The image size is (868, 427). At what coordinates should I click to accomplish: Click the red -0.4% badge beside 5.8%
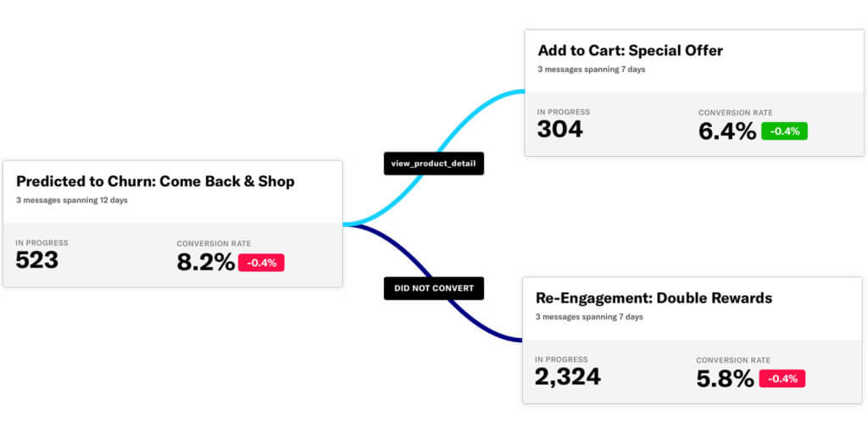click(x=782, y=379)
